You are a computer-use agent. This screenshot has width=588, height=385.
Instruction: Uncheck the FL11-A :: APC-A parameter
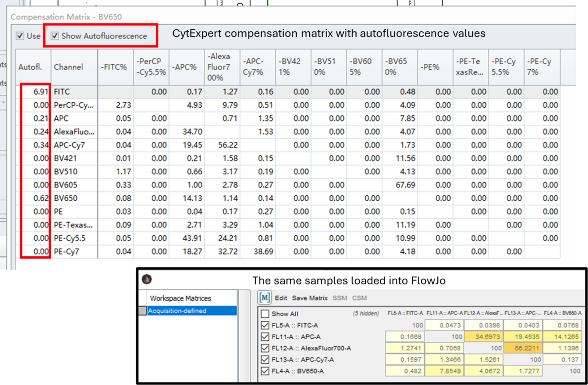coord(265,337)
